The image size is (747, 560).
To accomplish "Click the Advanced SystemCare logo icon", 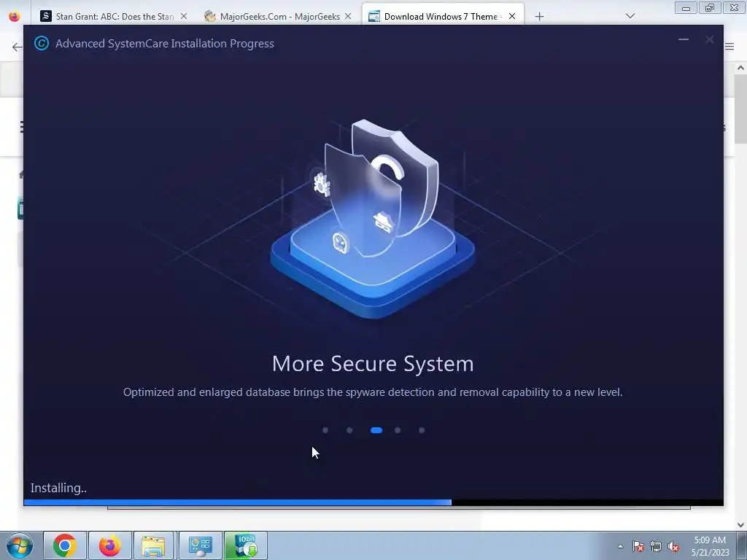I will (x=42, y=43).
